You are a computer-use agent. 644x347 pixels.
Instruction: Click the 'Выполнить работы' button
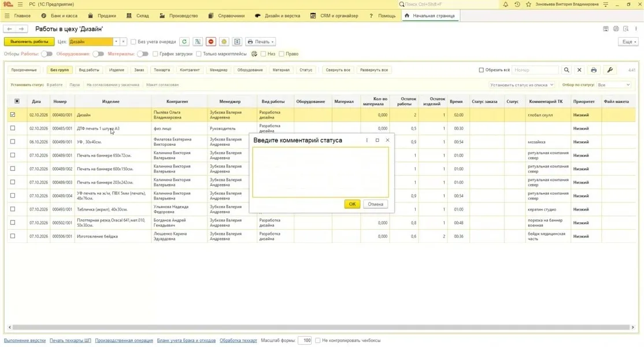coord(29,42)
